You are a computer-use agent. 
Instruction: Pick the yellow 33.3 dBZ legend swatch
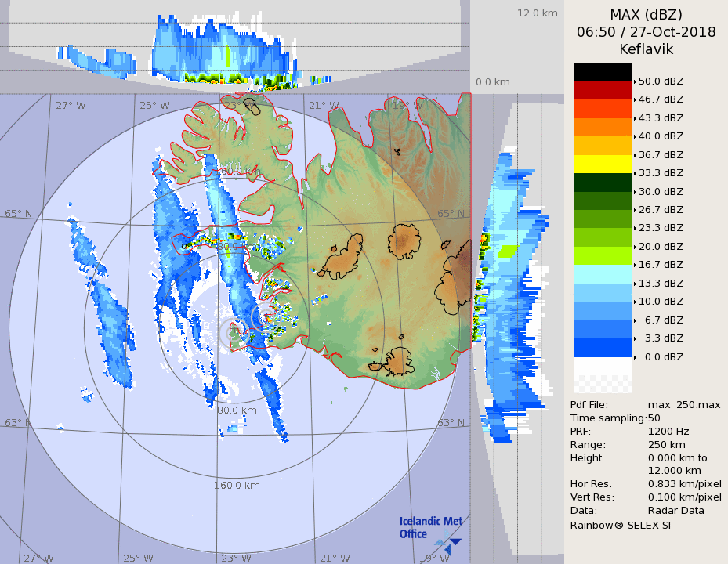pyautogui.click(x=602, y=164)
